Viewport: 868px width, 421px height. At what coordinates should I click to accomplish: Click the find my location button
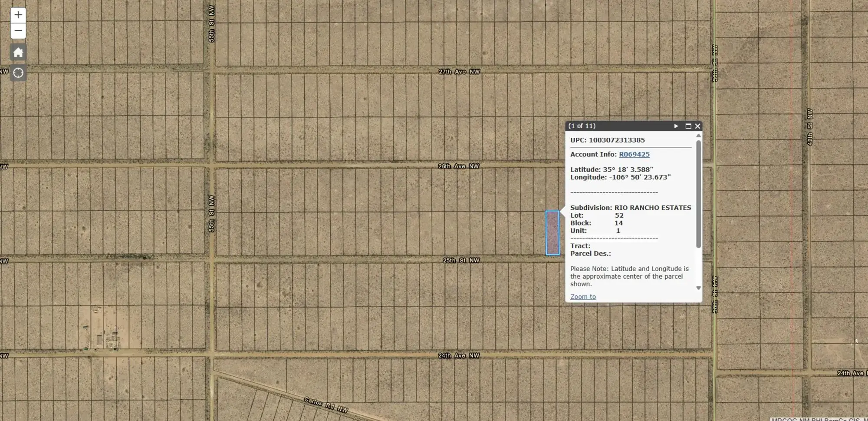click(x=18, y=73)
